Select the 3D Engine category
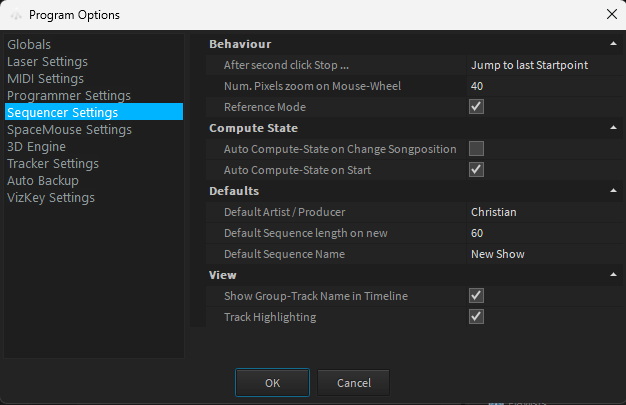Screen dimensions: 626x405 tap(36, 147)
